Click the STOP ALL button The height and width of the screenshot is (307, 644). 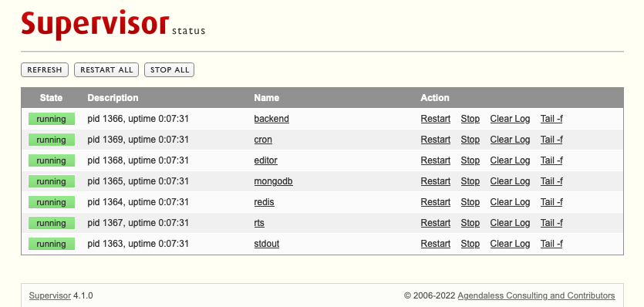pos(169,70)
